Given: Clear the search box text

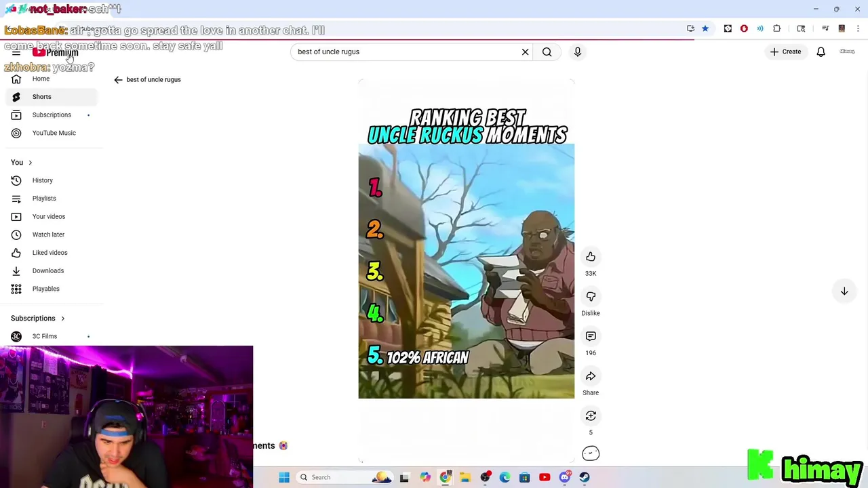Looking at the screenshot, I should tap(525, 52).
